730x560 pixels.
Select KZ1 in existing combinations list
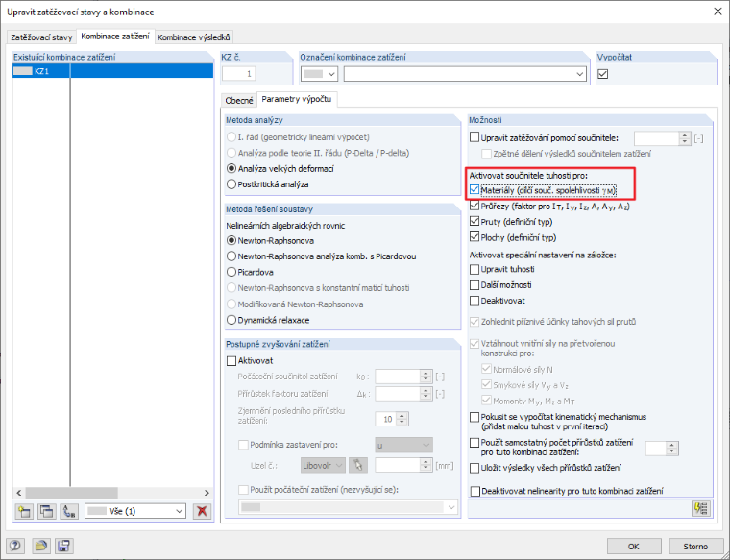tap(112, 71)
